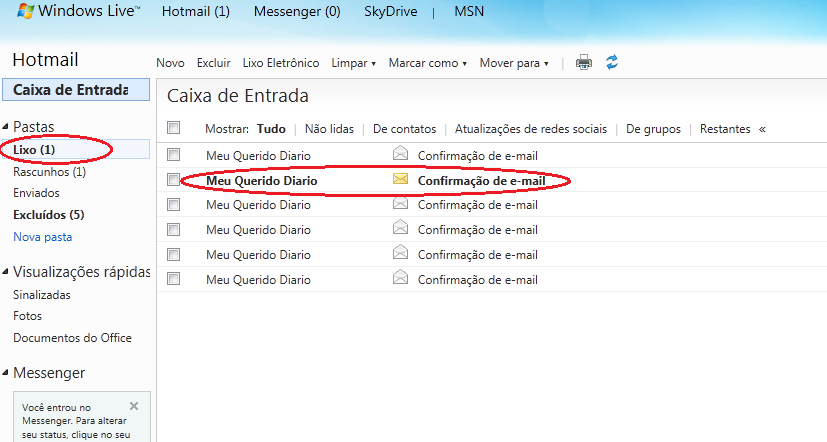Filter by De grupos

653,129
